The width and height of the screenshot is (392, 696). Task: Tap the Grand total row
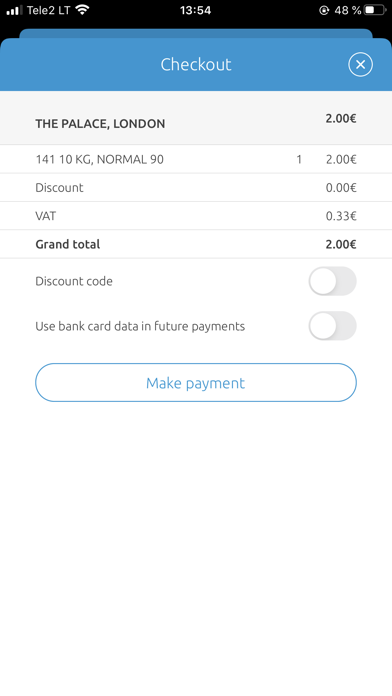[196, 244]
